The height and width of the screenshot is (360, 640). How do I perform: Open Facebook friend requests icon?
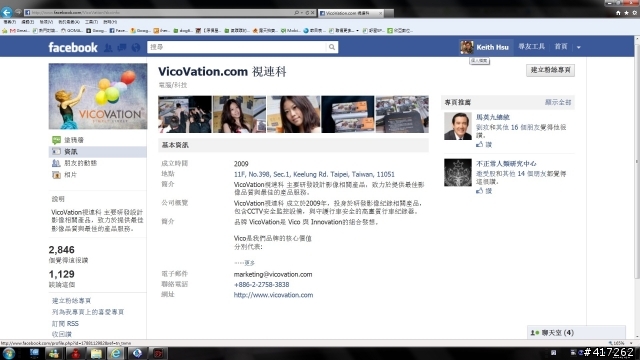click(108, 48)
